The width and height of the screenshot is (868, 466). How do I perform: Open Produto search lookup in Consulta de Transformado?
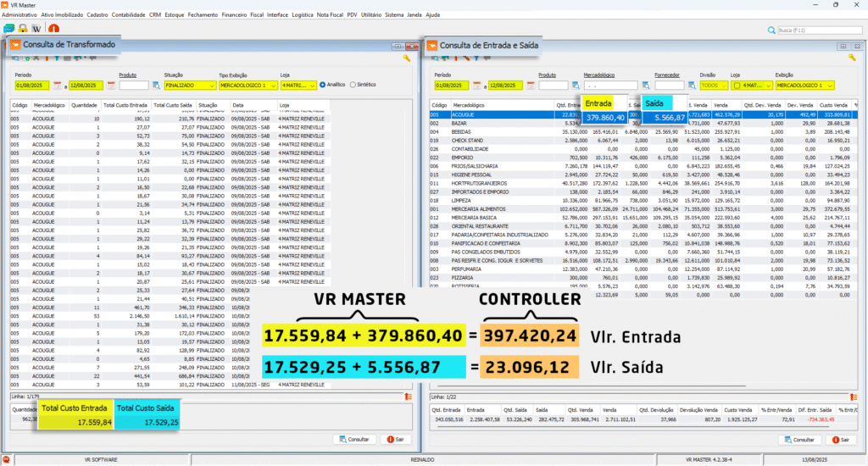156,86
